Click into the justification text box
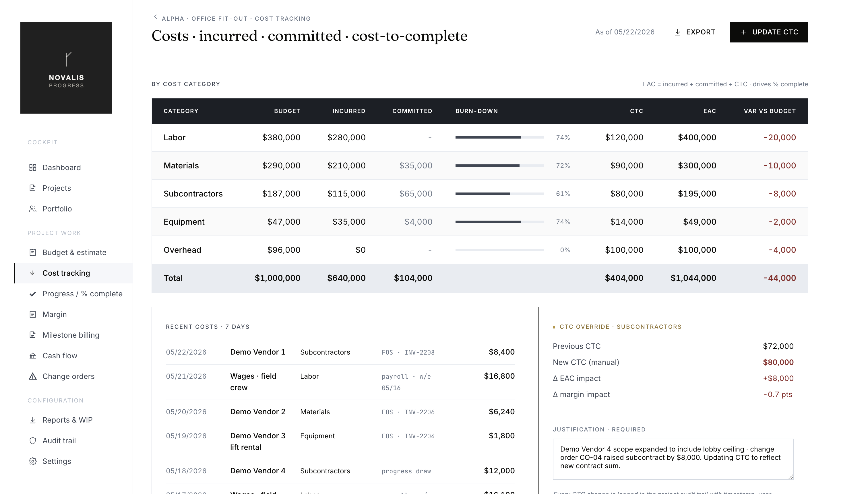The height and width of the screenshot is (494, 868). coord(673,459)
